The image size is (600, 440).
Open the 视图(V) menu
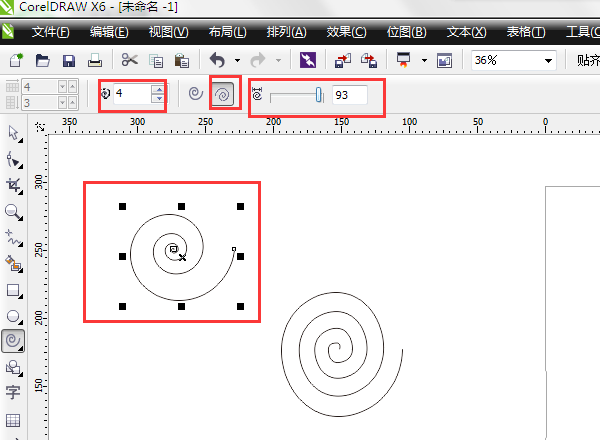169,32
